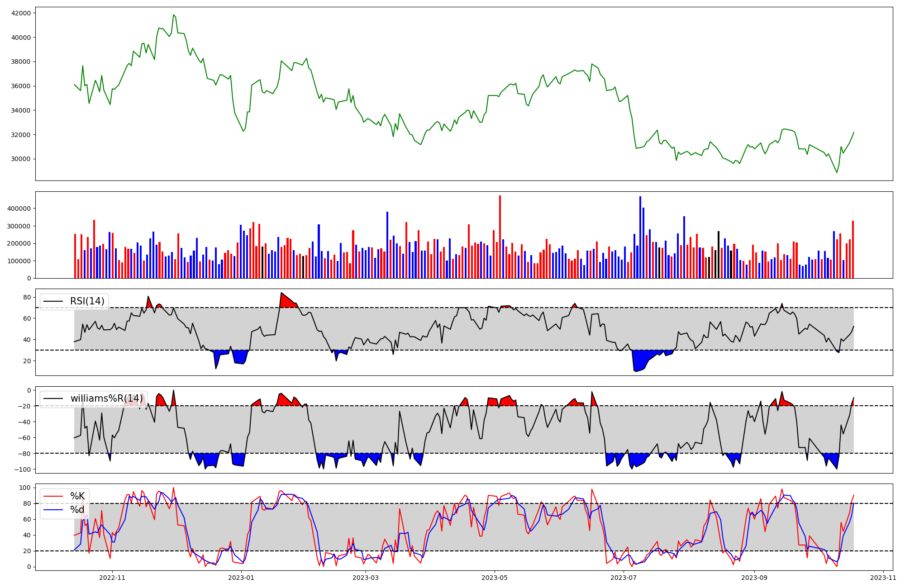
Task: Click the 30000 price axis tick label
Action: pos(21,159)
